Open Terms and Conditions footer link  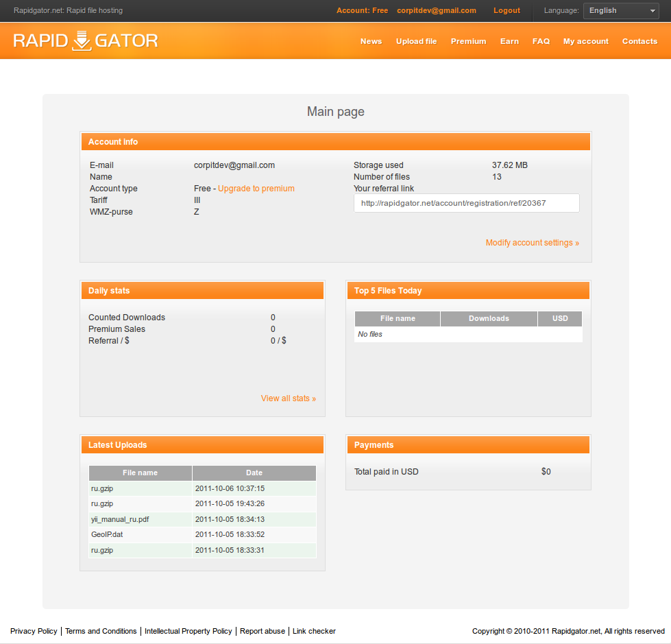click(x=101, y=631)
